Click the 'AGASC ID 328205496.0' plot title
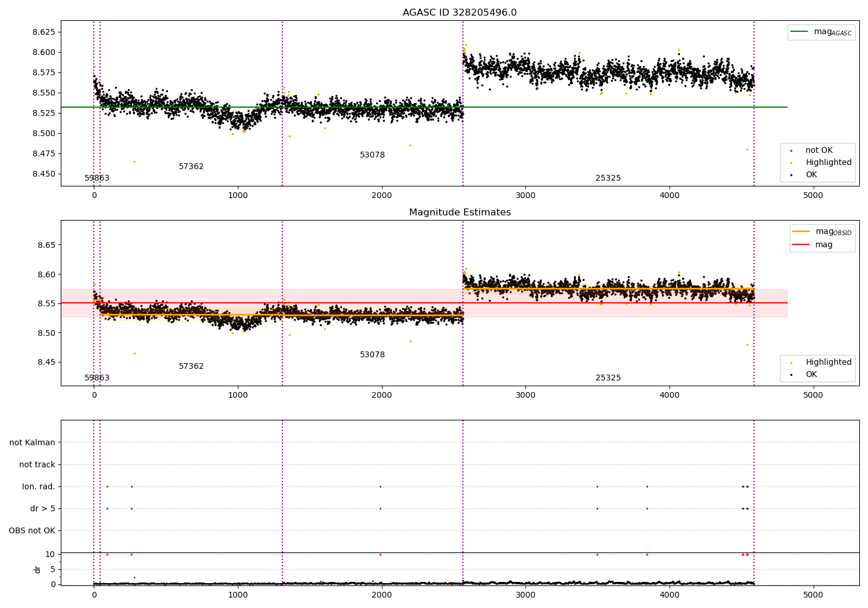868x608 pixels. 459,13
